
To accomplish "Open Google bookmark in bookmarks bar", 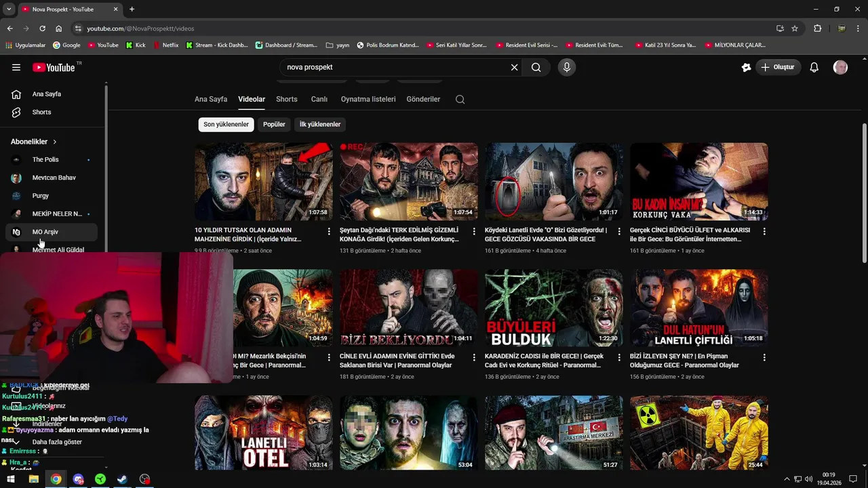I will click(66, 45).
